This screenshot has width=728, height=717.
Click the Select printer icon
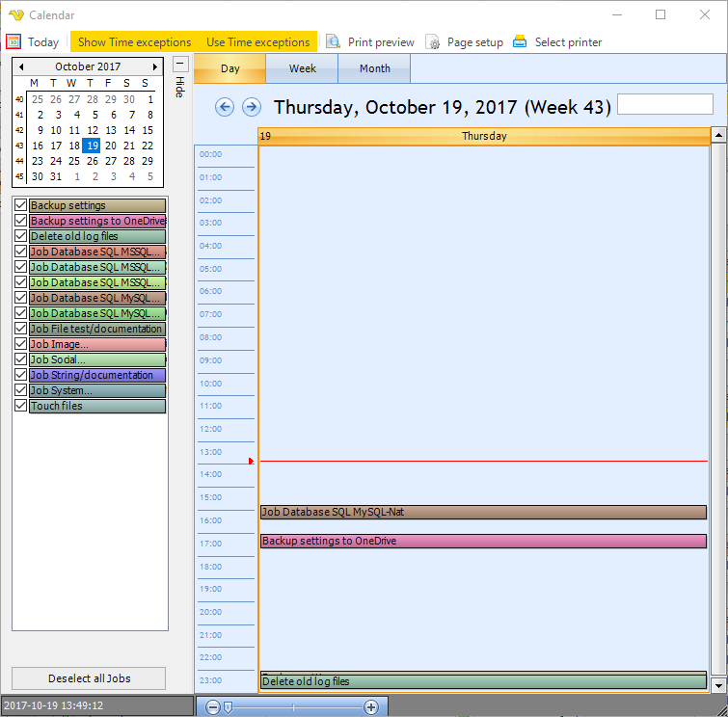tap(520, 41)
